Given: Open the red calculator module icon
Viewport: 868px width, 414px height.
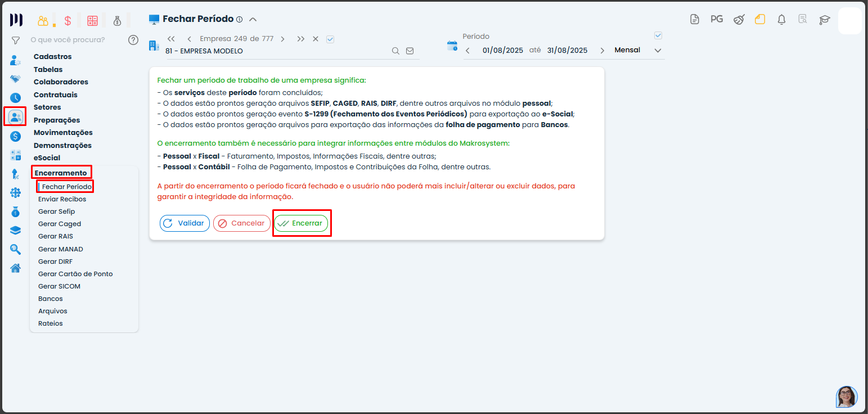Looking at the screenshot, I should 93,21.
